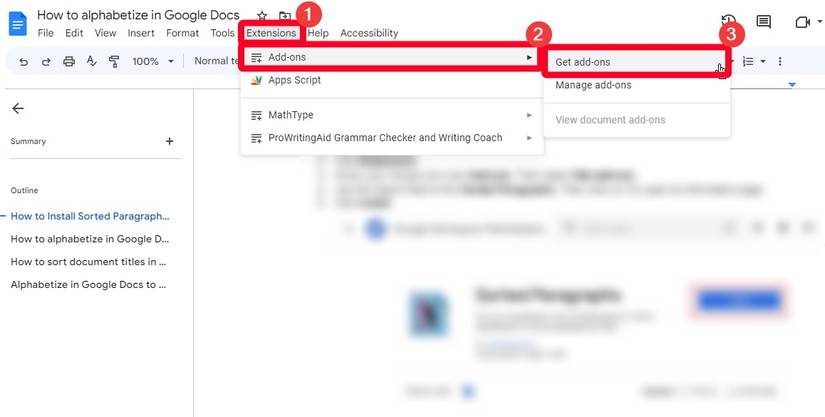Expand ProWritingAid Grammar Checker submenu
The image size is (825, 417).
pos(392,138)
